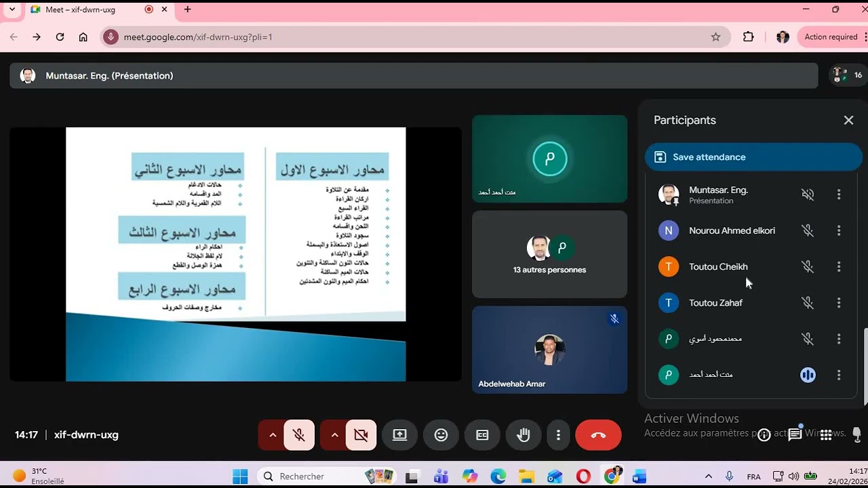Bookmark this page with the star icon
The width and height of the screenshot is (868, 488).
(715, 37)
